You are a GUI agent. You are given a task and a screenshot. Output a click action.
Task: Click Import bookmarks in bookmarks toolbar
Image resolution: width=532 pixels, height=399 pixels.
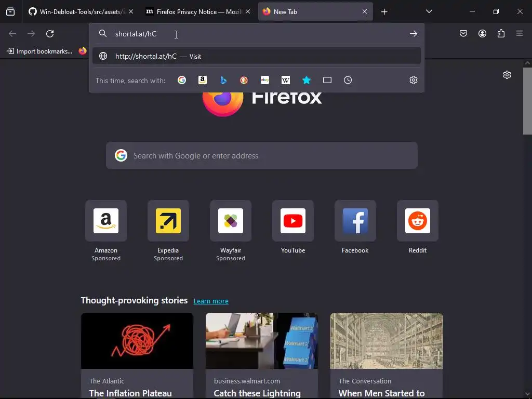39,51
